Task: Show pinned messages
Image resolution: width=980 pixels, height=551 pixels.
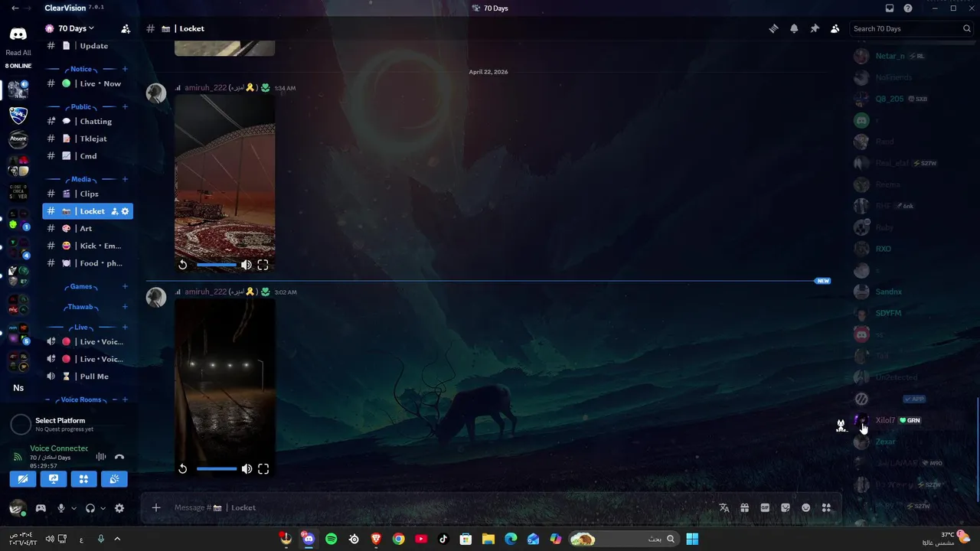Action: pos(815,28)
